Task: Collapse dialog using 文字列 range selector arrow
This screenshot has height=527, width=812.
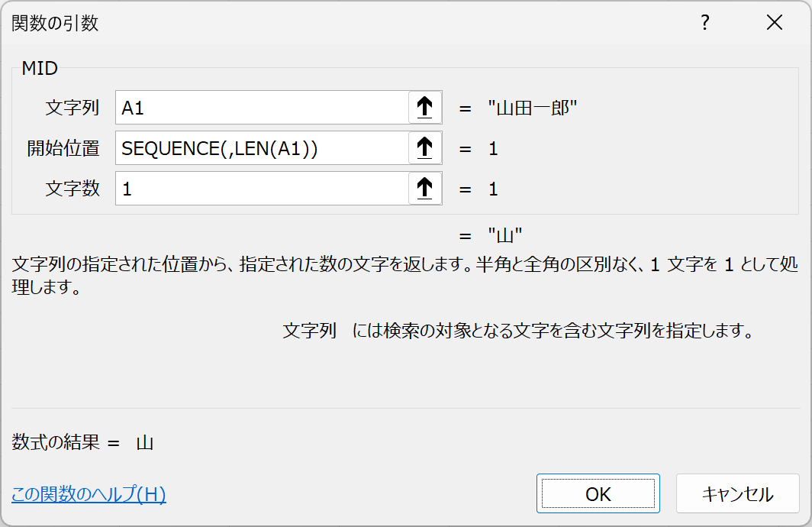Action: tap(424, 108)
